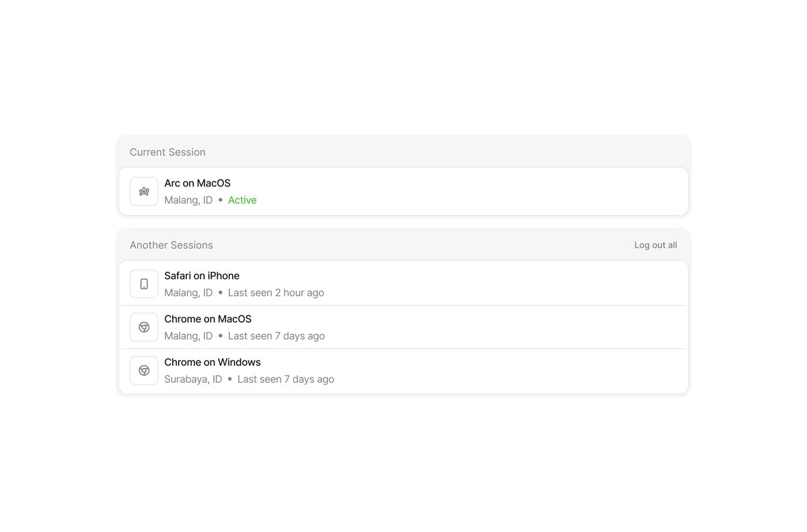Click Malang, ID under Safari session
This screenshot has height=532, width=807.
coord(188,293)
